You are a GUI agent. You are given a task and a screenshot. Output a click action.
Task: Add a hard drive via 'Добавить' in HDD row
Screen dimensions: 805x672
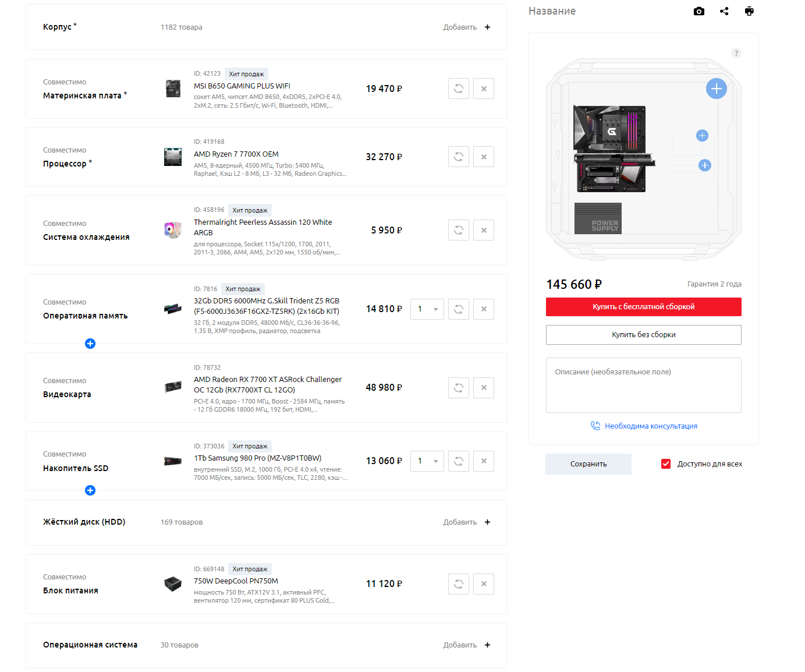(467, 522)
